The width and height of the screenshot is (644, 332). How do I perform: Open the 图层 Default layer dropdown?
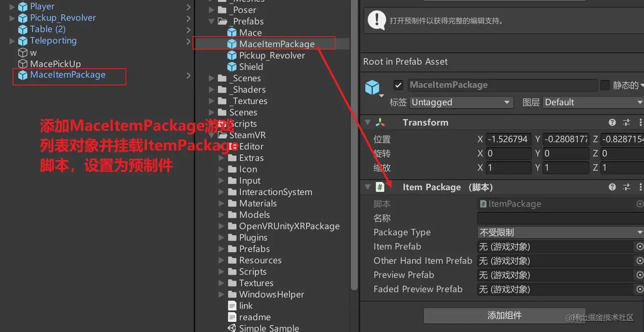[593, 103]
